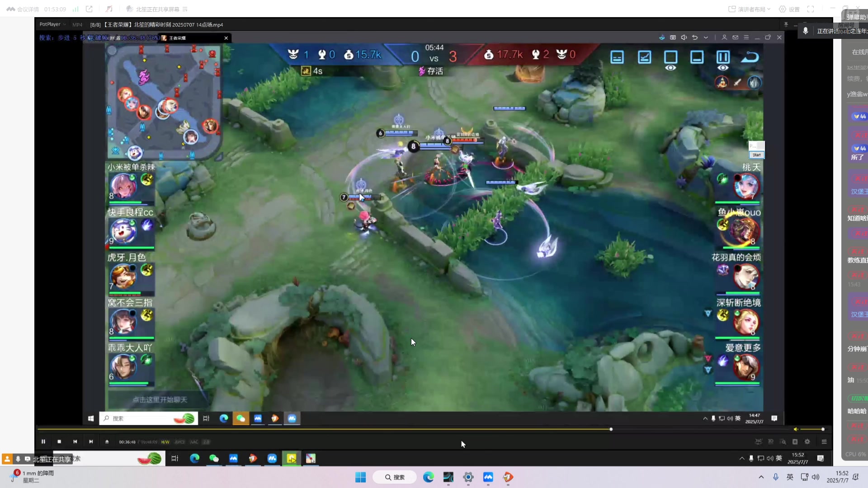The image size is (868, 488).
Task: Open Windows Start menu on host taskbar
Action: point(360,477)
